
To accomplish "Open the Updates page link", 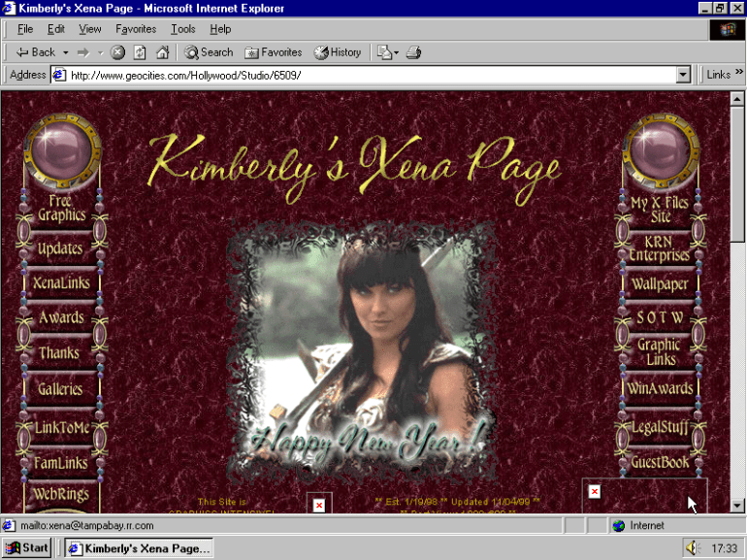I will pyautogui.click(x=60, y=247).
